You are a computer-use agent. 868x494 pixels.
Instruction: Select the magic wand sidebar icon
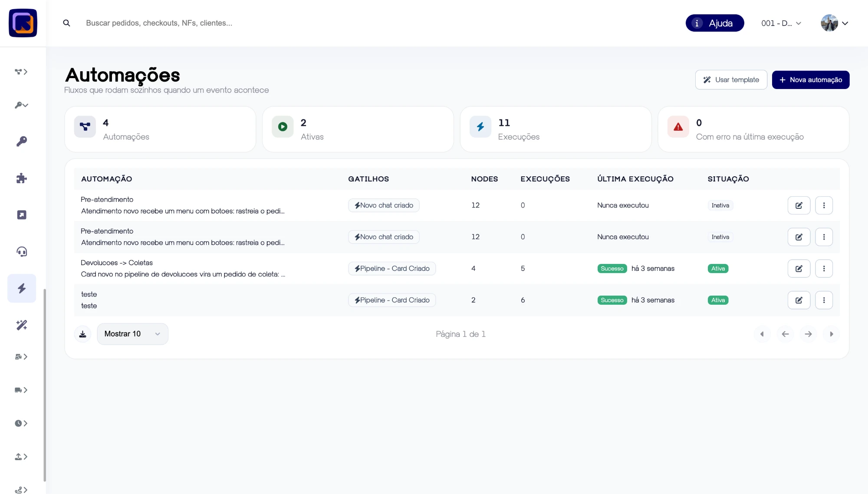(x=22, y=325)
